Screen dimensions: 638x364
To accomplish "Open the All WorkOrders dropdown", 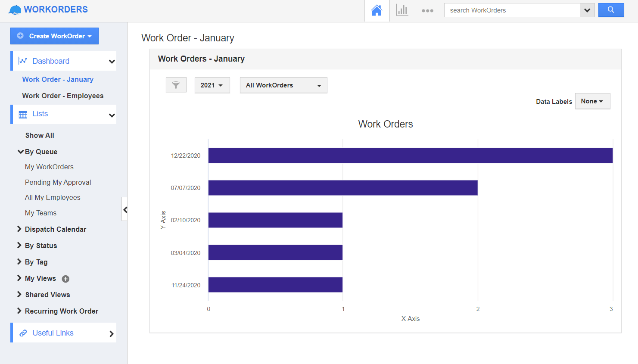I will pyautogui.click(x=283, y=85).
